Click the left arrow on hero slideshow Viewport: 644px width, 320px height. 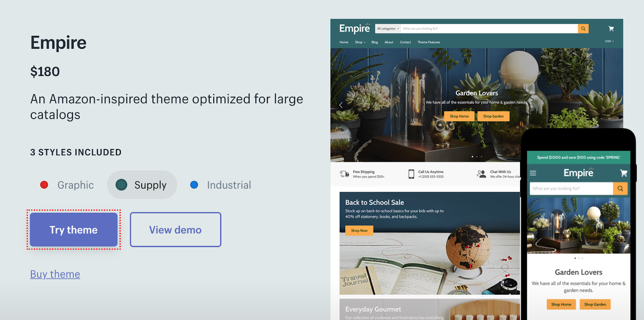341,105
